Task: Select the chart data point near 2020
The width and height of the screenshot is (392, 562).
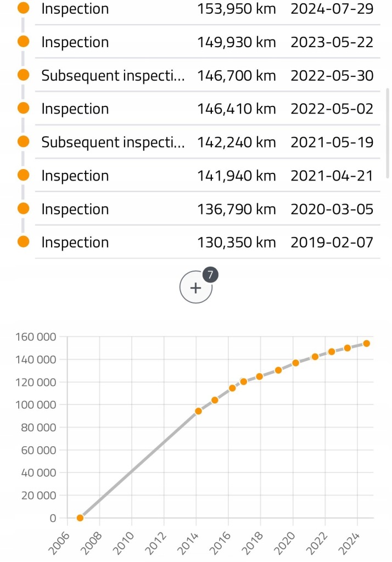Action: [x=295, y=363]
